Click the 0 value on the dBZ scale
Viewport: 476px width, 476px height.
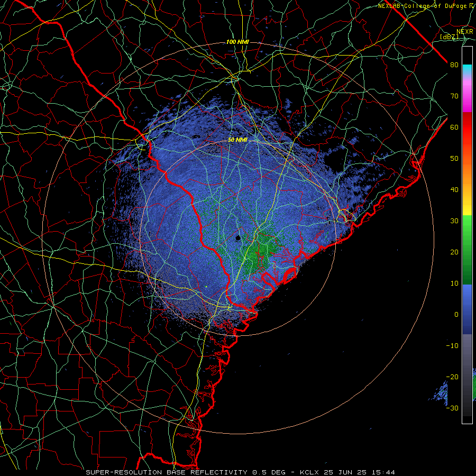pos(456,315)
